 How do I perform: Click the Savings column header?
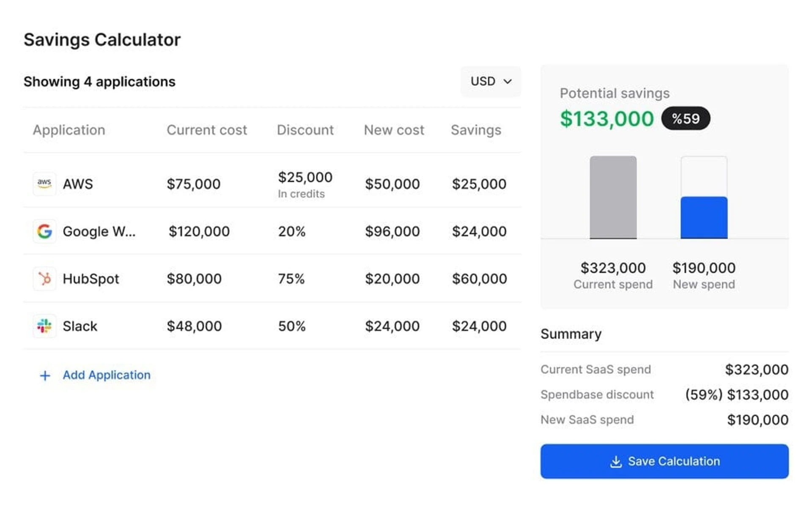476,130
